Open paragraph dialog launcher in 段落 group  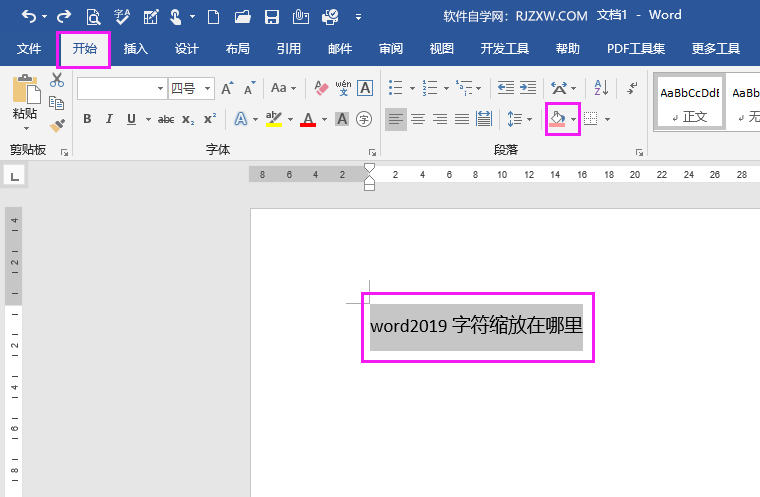point(639,153)
